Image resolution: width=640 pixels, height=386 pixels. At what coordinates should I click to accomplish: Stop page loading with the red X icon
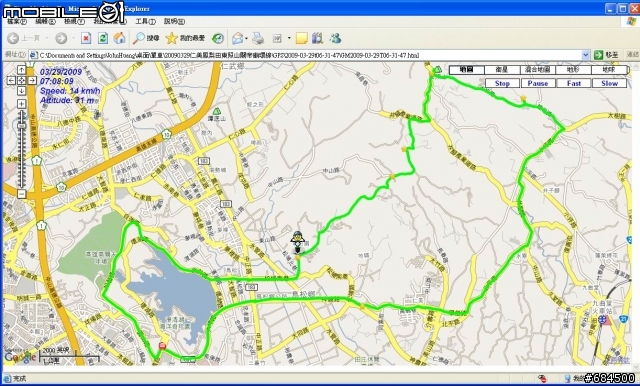[86, 38]
